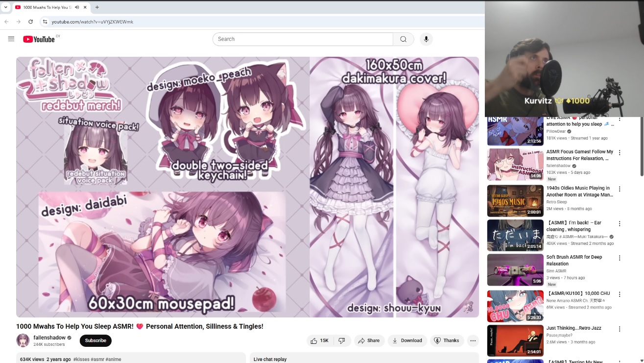
Task: Download the video
Action: pos(407,340)
